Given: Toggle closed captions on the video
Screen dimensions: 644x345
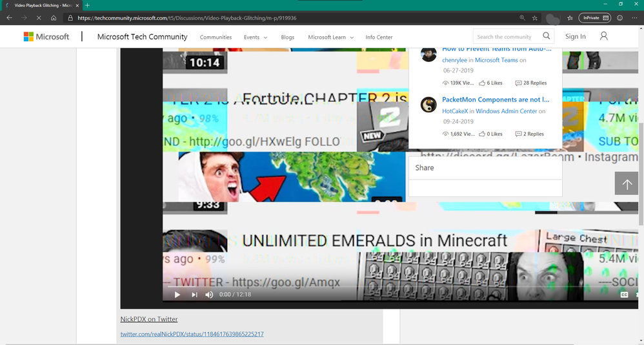Looking at the screenshot, I should 624,295.
